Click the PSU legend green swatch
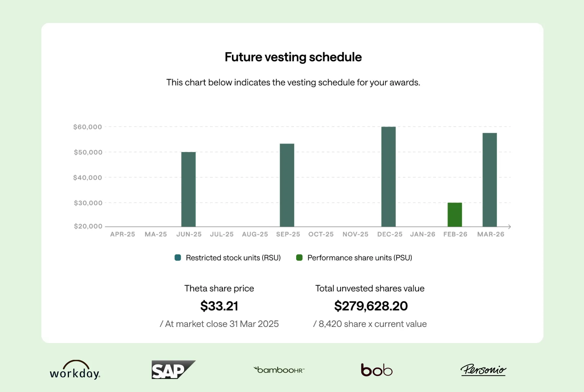Viewport: 584px width, 392px height. click(x=299, y=258)
